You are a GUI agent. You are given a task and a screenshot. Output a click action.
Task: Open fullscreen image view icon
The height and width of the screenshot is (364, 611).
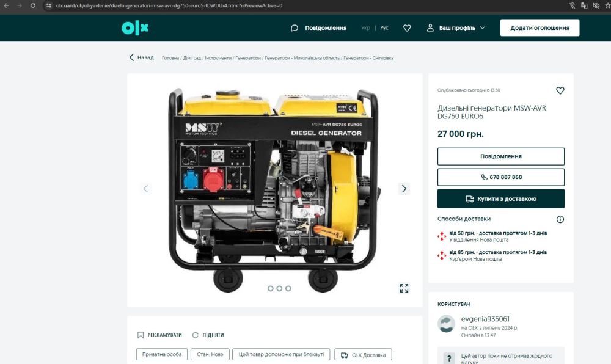[x=404, y=288]
